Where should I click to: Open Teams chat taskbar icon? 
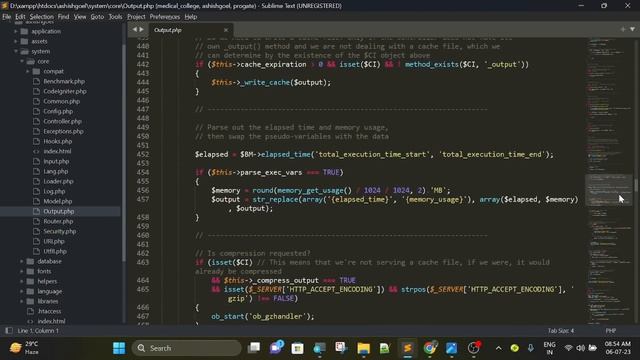tap(276, 348)
